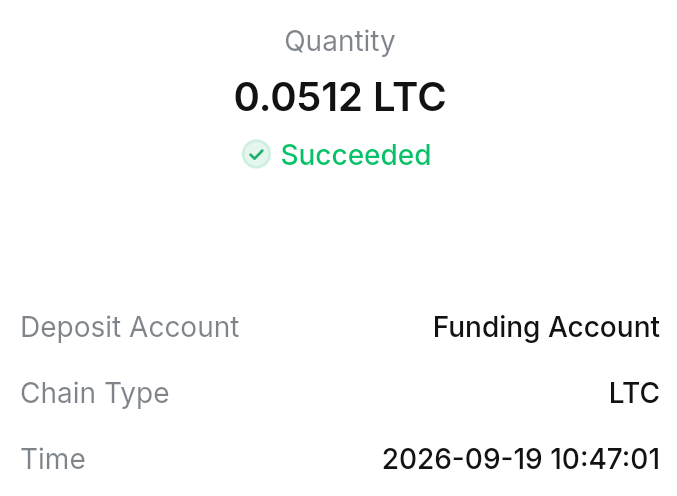Select the green Succeeded status text
This screenshot has height=496, width=677.
[356, 155]
